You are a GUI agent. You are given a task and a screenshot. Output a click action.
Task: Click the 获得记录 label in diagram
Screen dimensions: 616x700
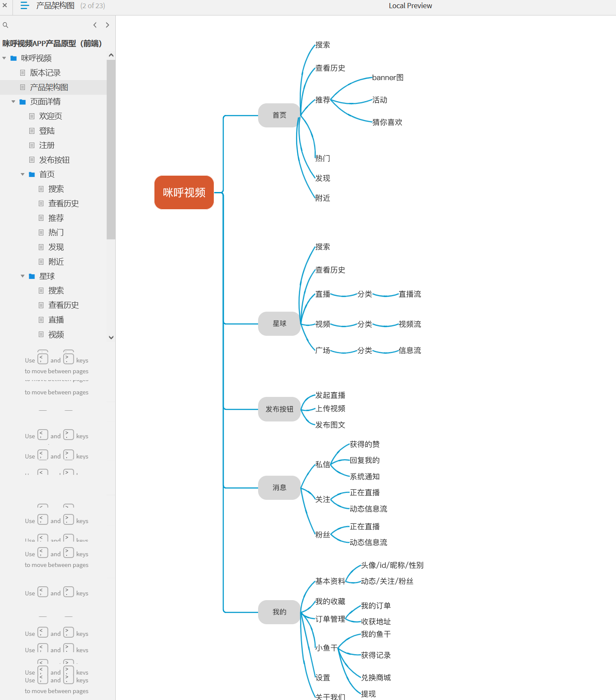click(x=376, y=655)
